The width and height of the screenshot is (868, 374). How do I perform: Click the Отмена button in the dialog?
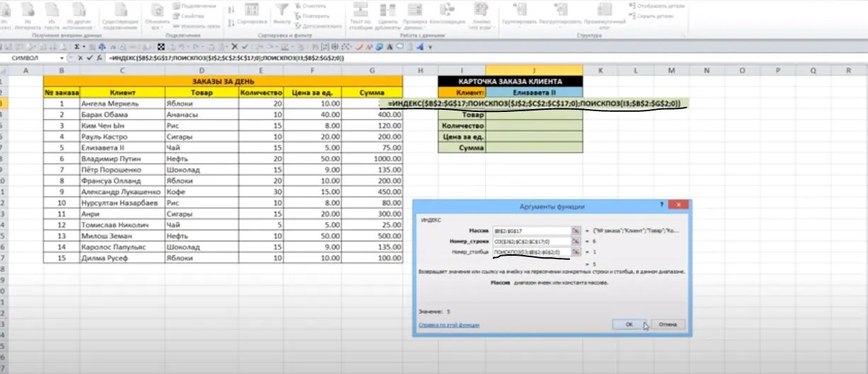(x=668, y=324)
